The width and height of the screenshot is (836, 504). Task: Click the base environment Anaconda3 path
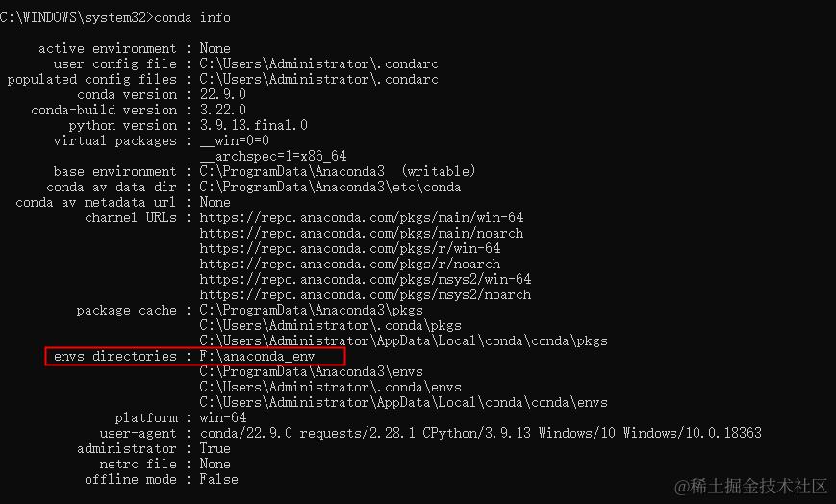point(292,172)
